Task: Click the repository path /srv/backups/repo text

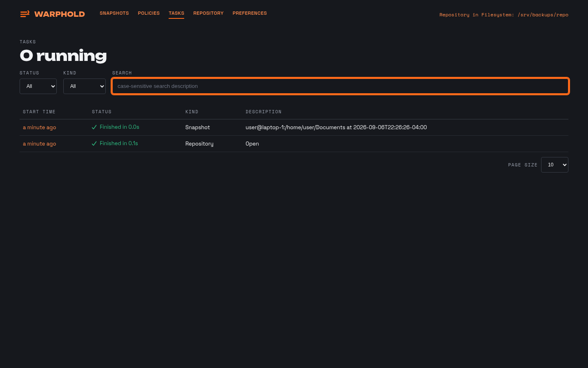Action: point(543,15)
